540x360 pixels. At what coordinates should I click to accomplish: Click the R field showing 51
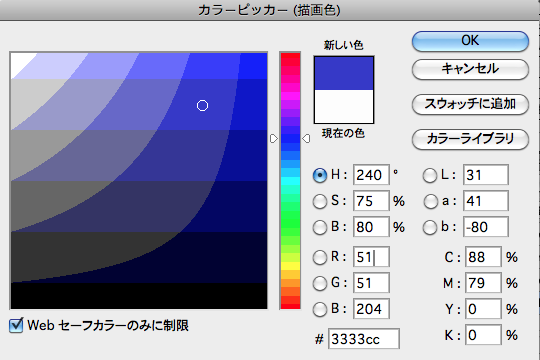coord(371,257)
